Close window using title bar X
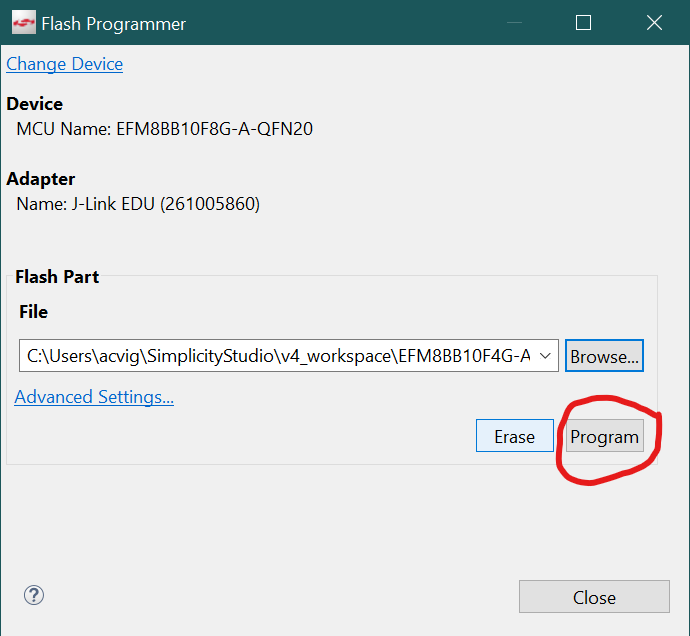690x636 pixels. tap(654, 23)
